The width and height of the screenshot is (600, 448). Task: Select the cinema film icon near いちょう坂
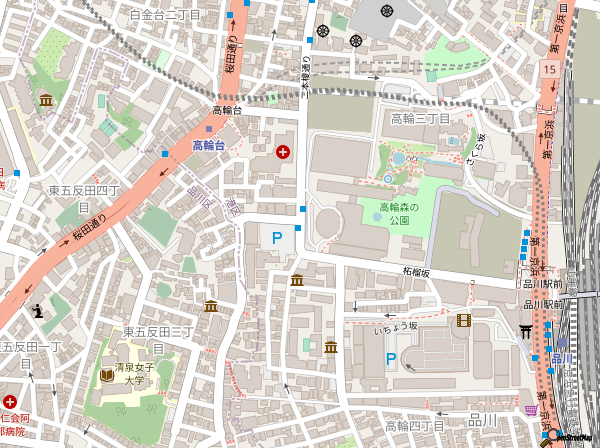click(463, 320)
